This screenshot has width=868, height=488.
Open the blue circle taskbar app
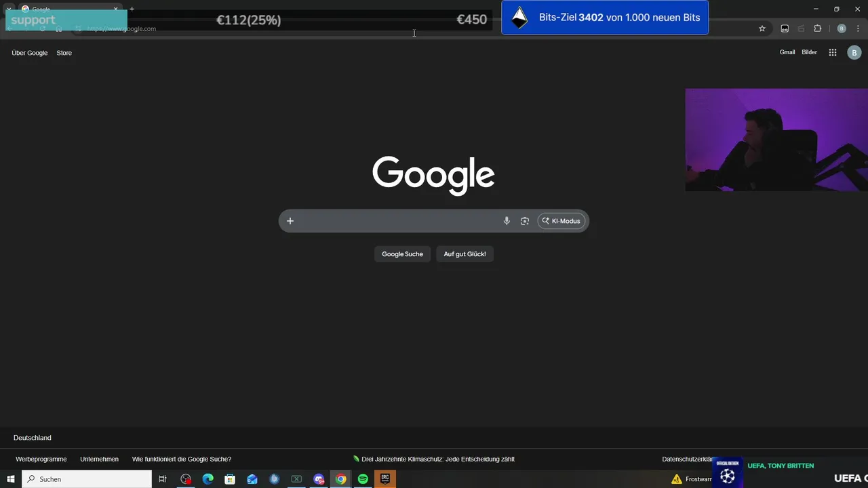[274, 479]
